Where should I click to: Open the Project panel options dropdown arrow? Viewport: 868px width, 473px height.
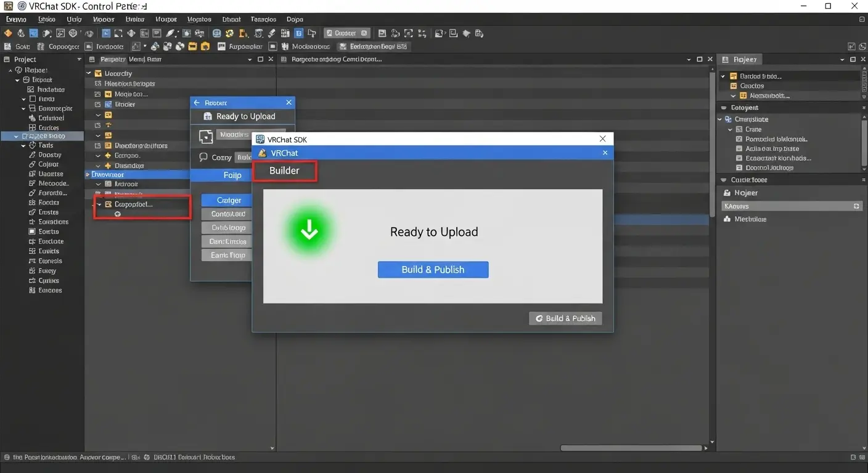pyautogui.click(x=78, y=59)
